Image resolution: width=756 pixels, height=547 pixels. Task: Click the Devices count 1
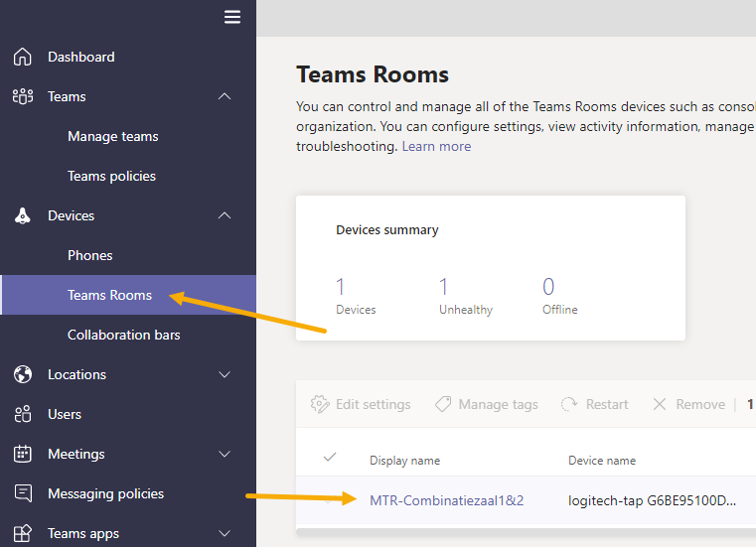341,287
